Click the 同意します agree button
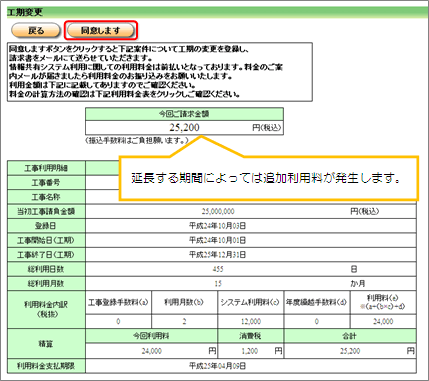Screen dimensions: 429x381 (101, 31)
